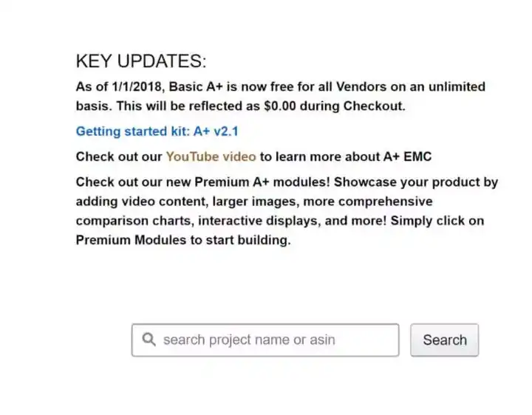Click the word Checkout ending first paragraph

[374, 106]
